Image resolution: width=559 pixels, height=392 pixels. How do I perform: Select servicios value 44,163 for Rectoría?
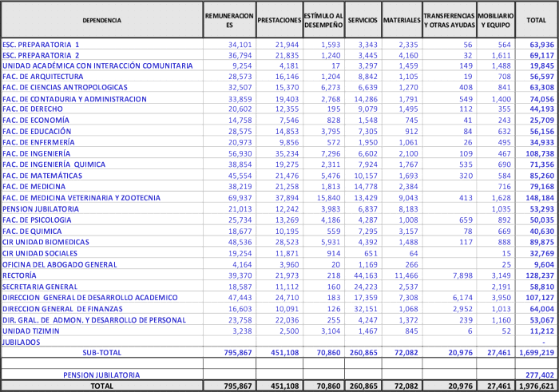click(x=366, y=275)
